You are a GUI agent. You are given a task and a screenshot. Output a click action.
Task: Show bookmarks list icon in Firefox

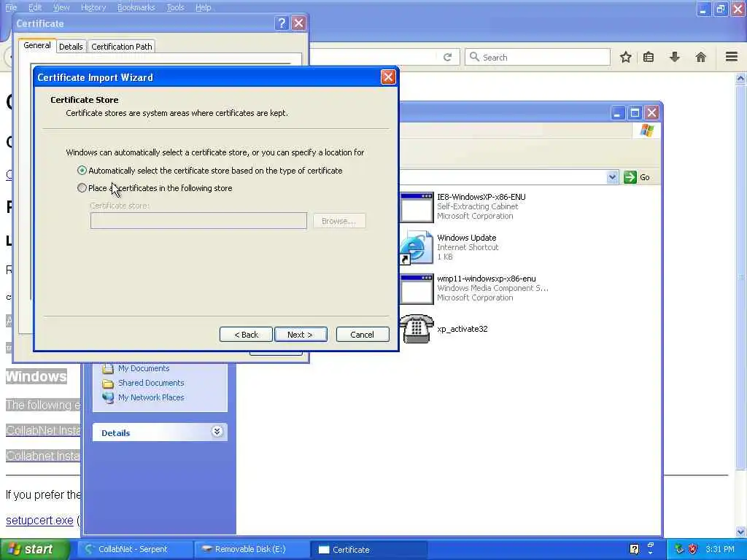[x=649, y=57]
